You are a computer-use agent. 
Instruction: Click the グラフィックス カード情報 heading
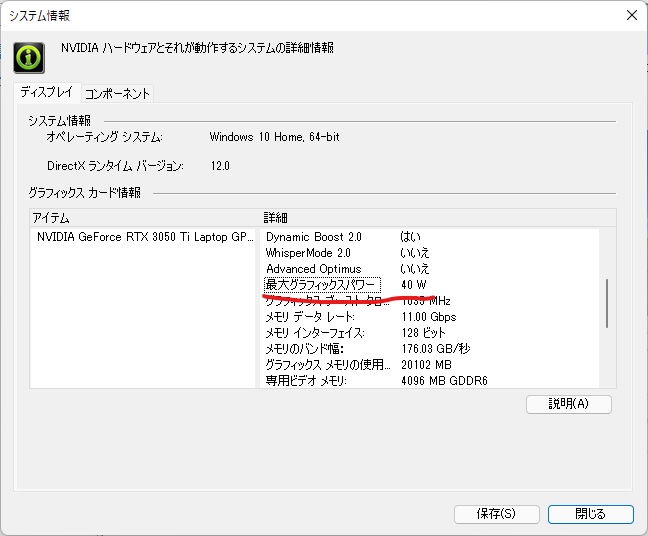click(x=85, y=193)
